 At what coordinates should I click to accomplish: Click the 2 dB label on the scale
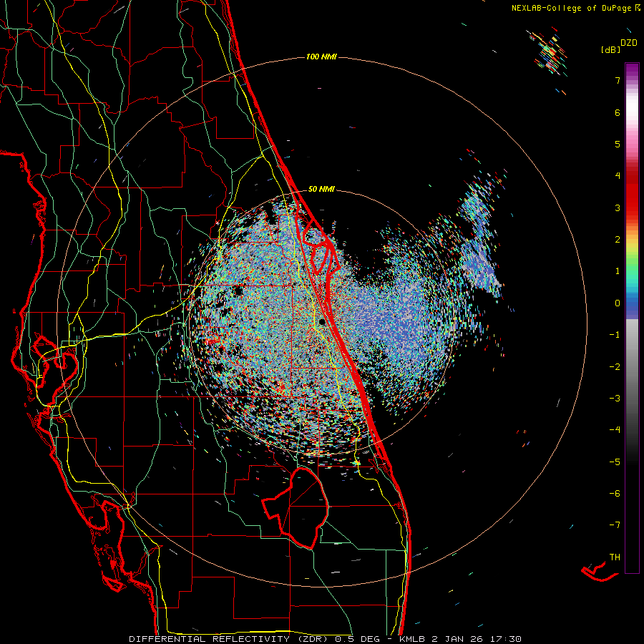(618, 240)
